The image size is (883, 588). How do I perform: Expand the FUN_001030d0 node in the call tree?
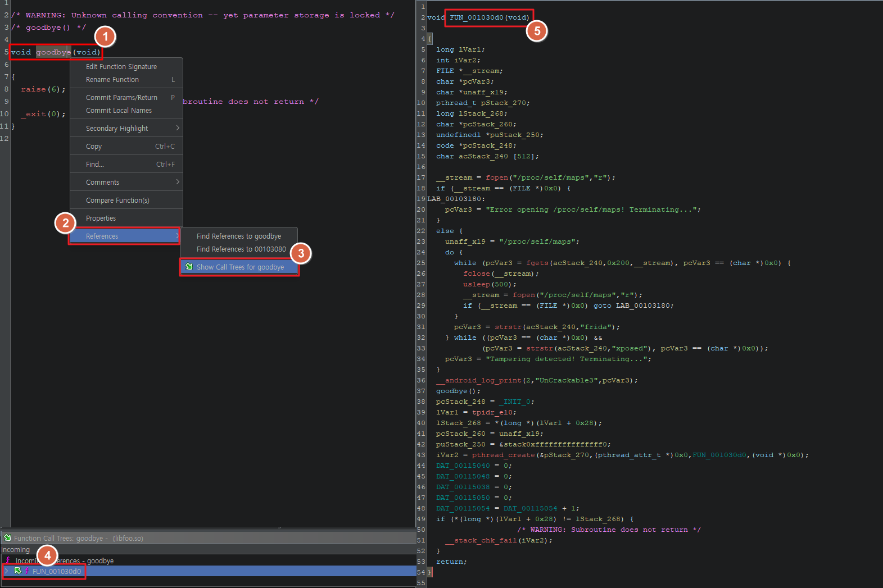pyautogui.click(x=6, y=571)
